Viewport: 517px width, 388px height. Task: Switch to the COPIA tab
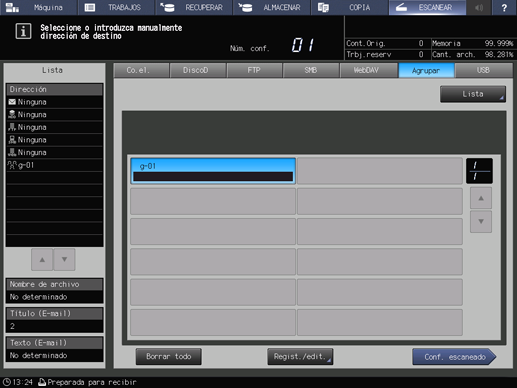pyautogui.click(x=349, y=7)
